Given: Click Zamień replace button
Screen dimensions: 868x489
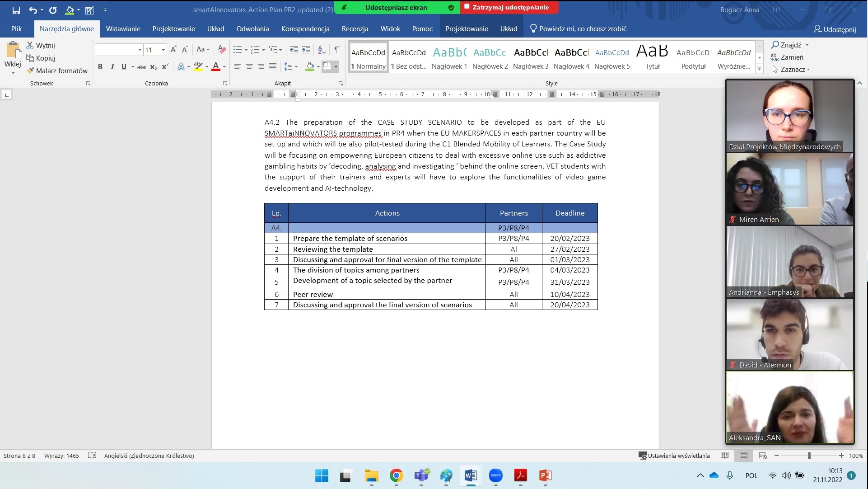Looking at the screenshot, I should (788, 57).
